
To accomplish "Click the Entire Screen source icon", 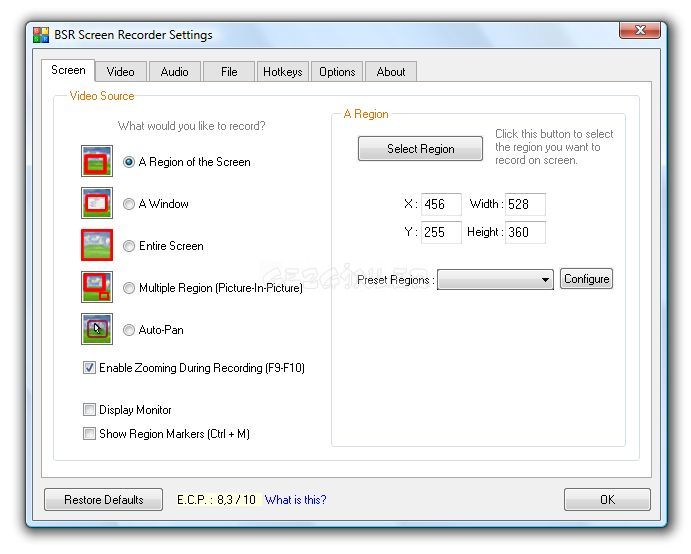I will click(97, 245).
